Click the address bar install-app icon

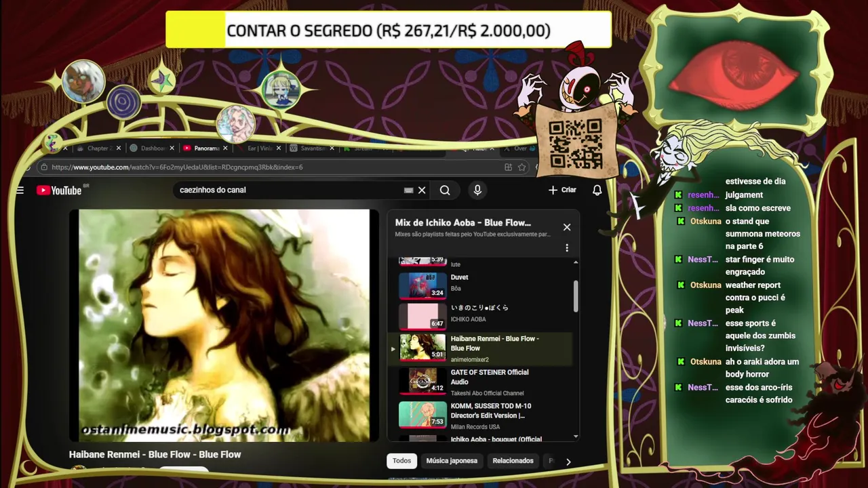point(508,167)
